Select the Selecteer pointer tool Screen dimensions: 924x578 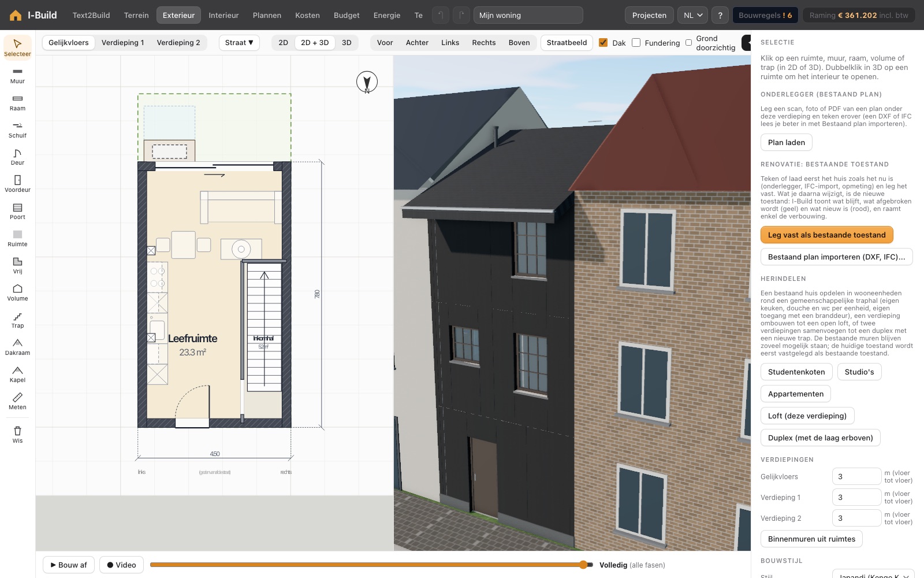(x=17, y=47)
